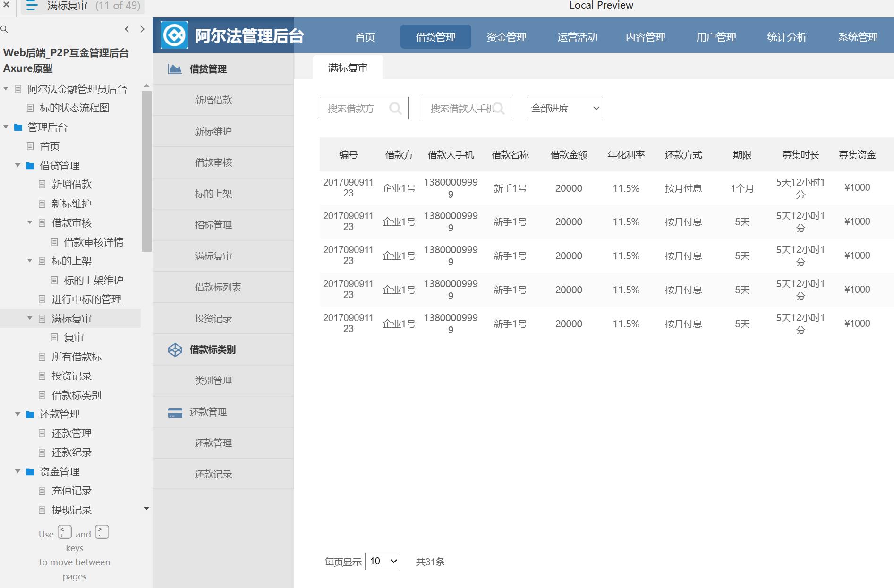Click the blue 借贷管理 folder icon in tree
894x588 pixels.
pyautogui.click(x=30, y=166)
